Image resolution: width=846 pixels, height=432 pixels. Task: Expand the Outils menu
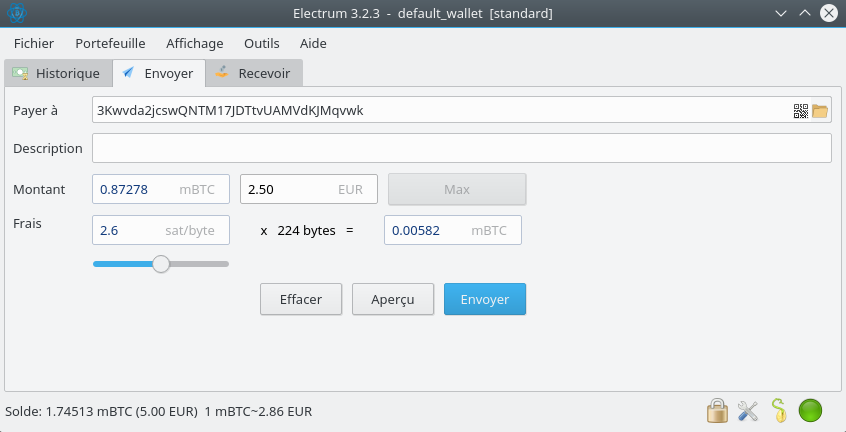(261, 43)
